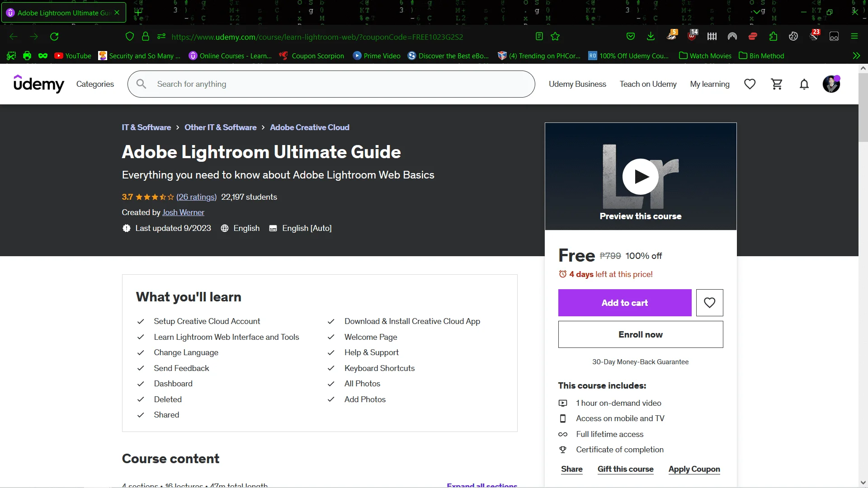Screen dimensions: 868x488
Task: Open Udemy Business
Action: [x=577, y=84]
